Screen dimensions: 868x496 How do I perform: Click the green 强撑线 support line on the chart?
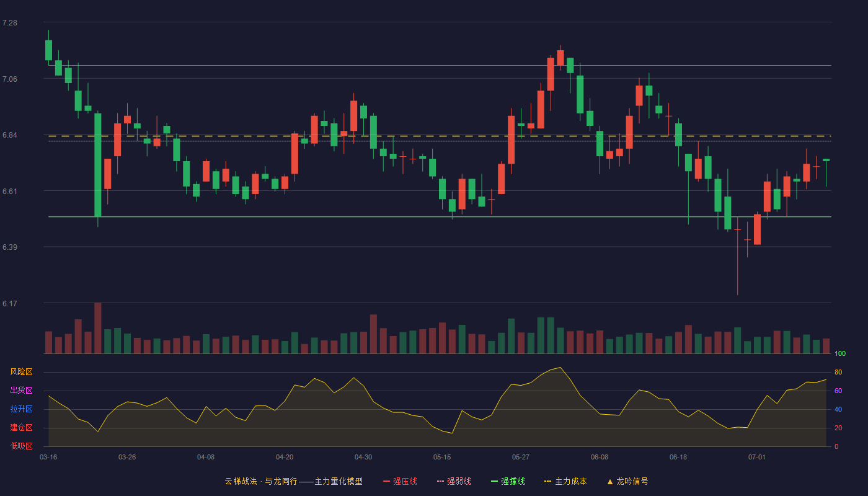(x=440, y=217)
